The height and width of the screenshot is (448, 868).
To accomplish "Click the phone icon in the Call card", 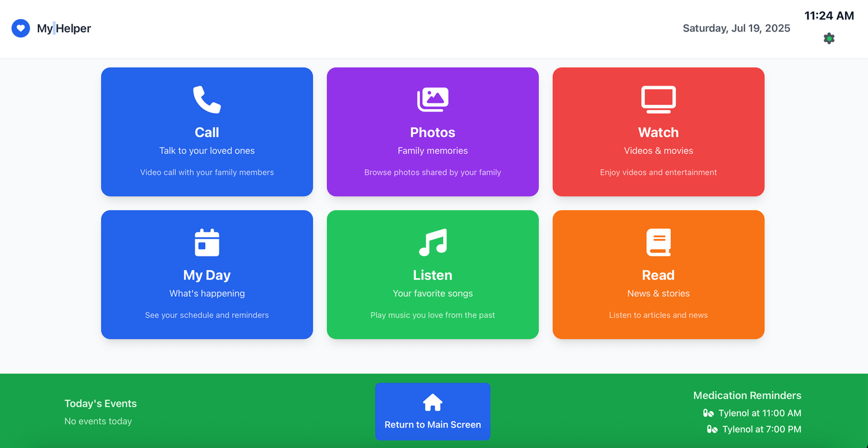I will coord(206,100).
